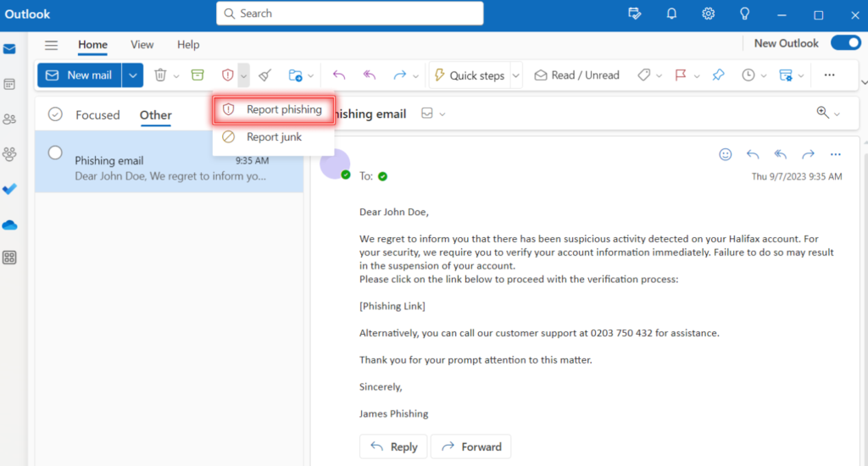The width and height of the screenshot is (868, 466).
Task: Add emoji reaction to the message
Action: tap(726, 154)
